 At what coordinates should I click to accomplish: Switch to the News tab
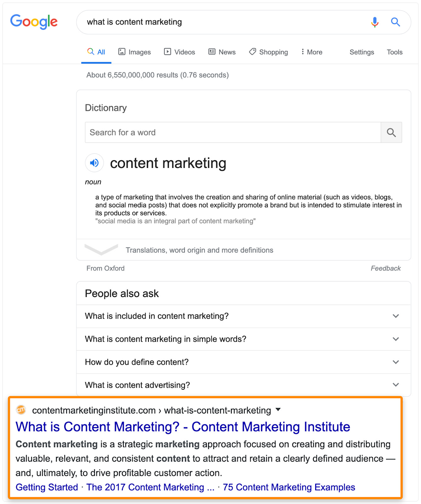(x=222, y=52)
